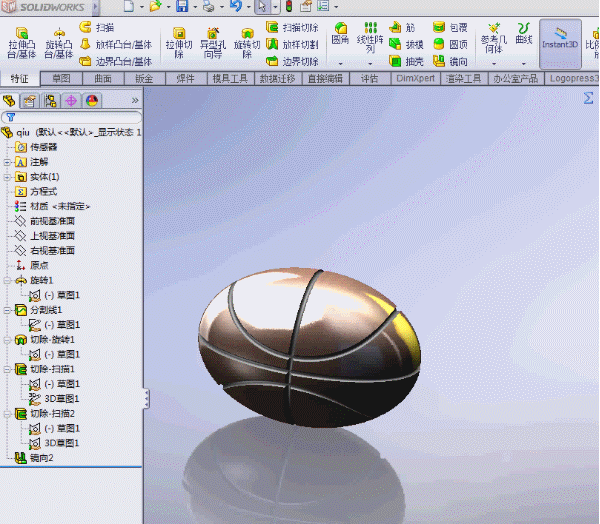
Task: Click the New document icon
Action: [129, 6]
